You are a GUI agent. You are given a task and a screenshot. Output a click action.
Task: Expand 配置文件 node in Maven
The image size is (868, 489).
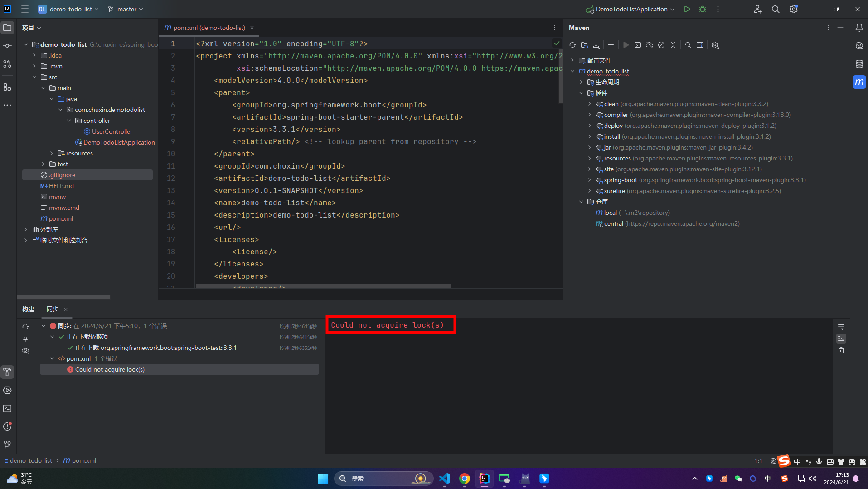click(x=572, y=60)
